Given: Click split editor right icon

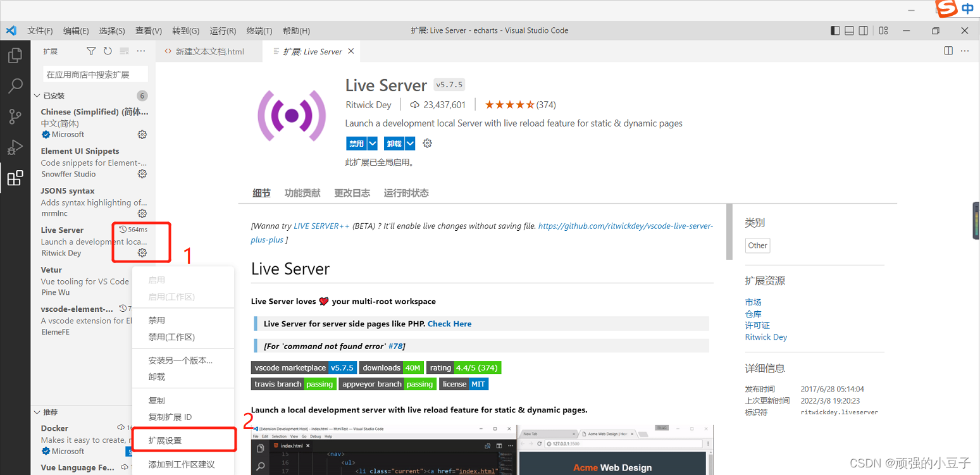Looking at the screenshot, I should coord(948,51).
